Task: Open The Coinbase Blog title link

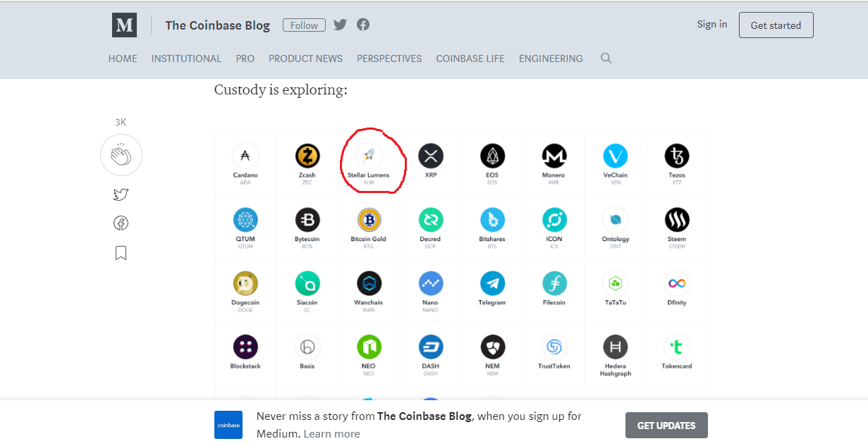Action: (217, 25)
